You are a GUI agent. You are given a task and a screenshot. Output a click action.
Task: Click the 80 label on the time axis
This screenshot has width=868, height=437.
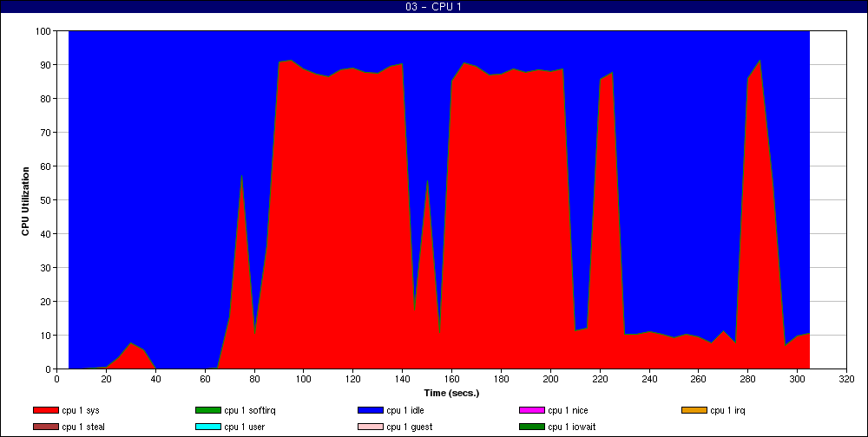254,379
